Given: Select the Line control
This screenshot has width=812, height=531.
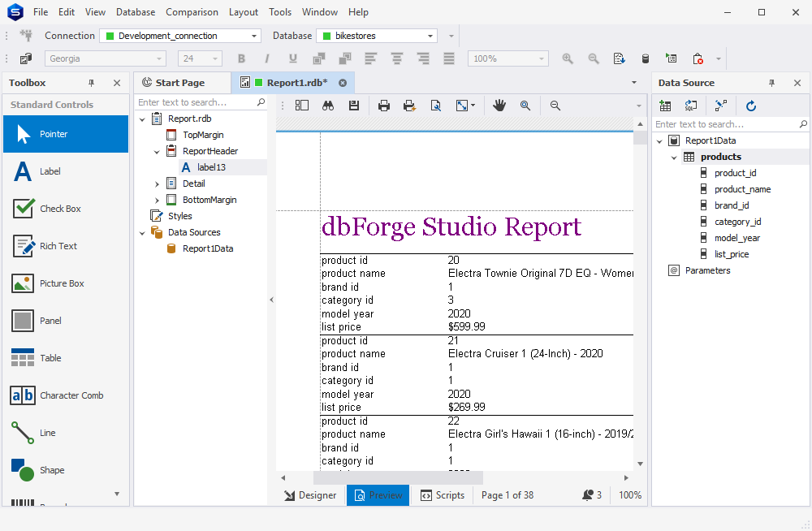Looking at the screenshot, I should (66, 433).
